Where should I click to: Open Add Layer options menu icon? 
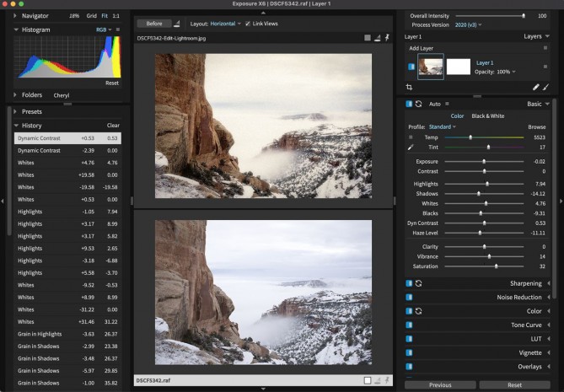545,48
